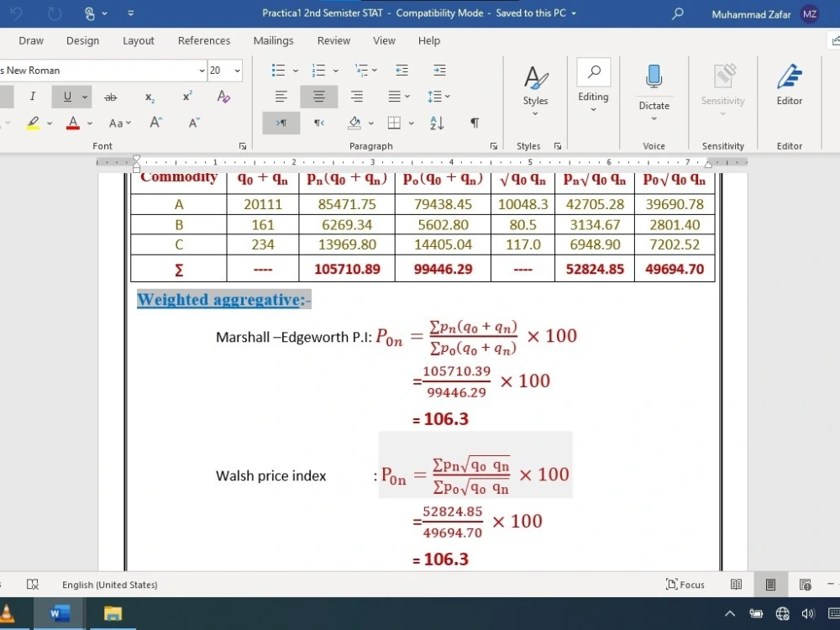The image size is (840, 630).
Task: Toggle underline formatting
Action: (x=67, y=97)
